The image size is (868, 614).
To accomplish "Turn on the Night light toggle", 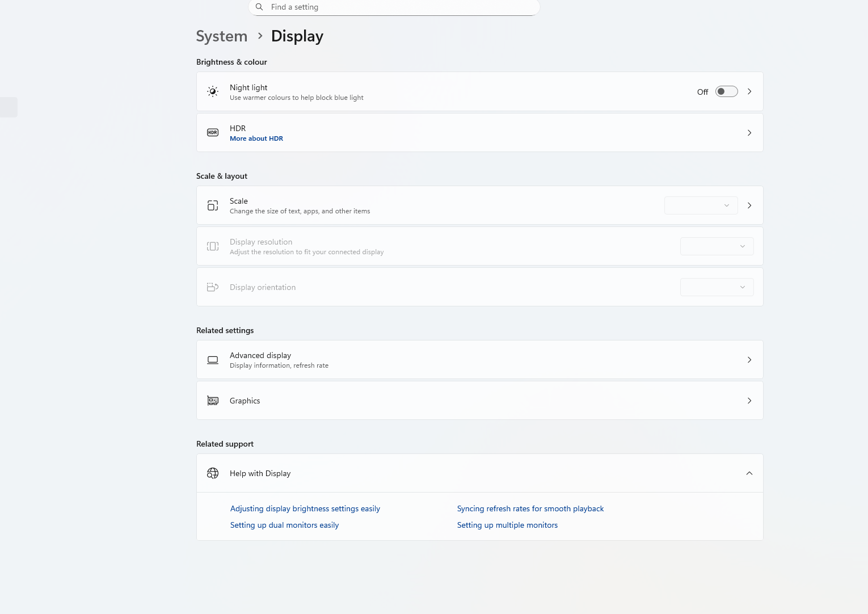I will click(726, 91).
